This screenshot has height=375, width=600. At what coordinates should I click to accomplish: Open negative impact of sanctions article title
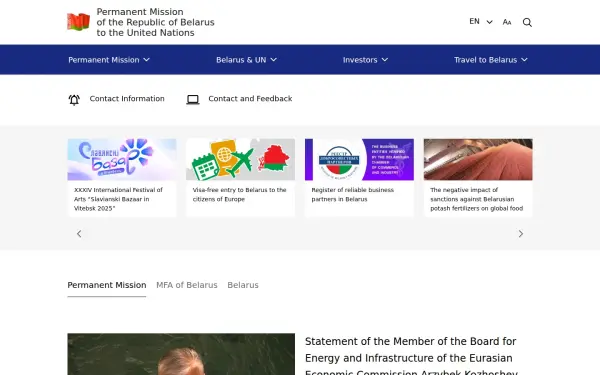476,199
